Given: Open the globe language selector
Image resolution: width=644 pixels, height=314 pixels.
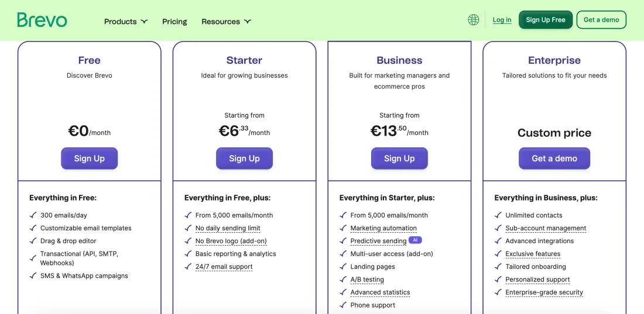Looking at the screenshot, I should point(474,20).
